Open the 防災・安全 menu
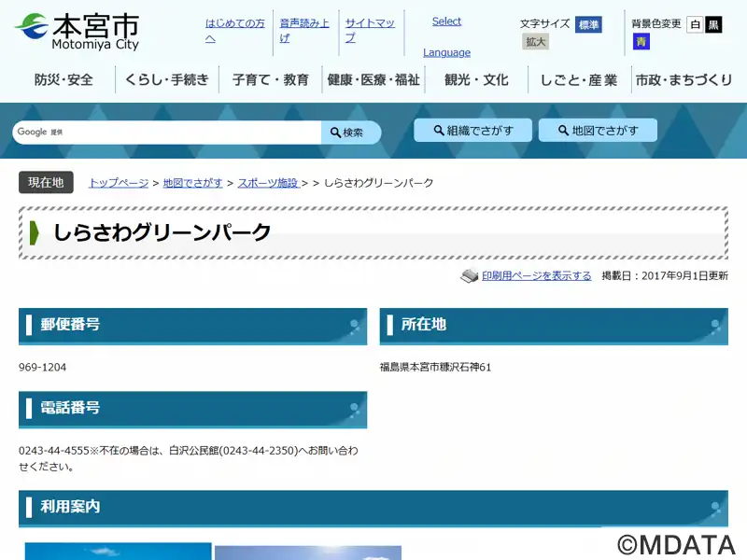Screen dimensions: 747x560 point(63,79)
